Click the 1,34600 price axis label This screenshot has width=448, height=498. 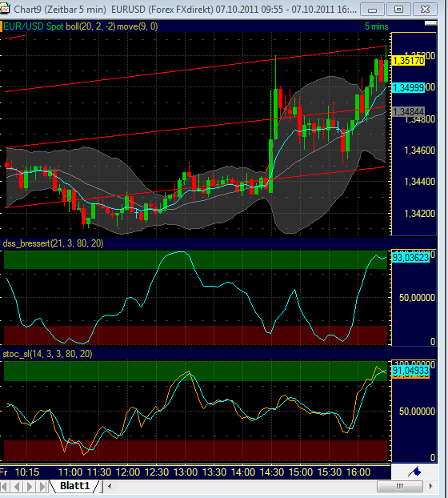pyautogui.click(x=419, y=151)
